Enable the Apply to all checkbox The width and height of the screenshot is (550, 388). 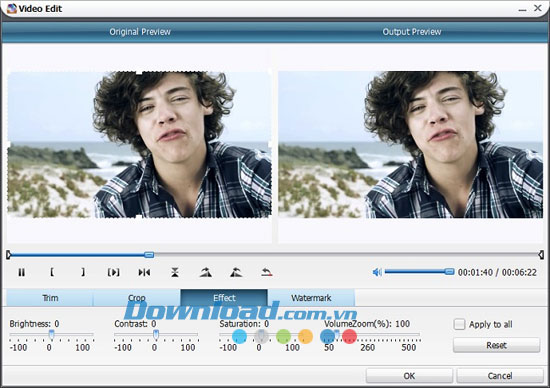[x=459, y=324]
